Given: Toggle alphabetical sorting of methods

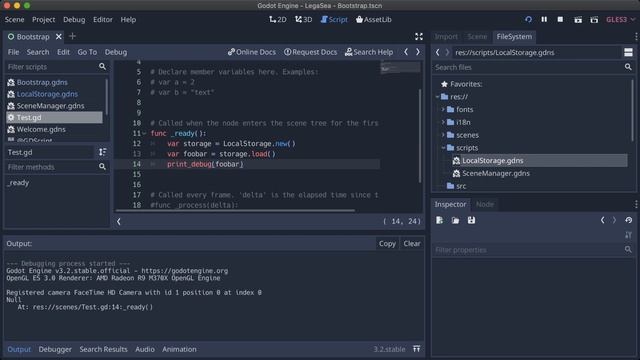Looking at the screenshot, I should [x=102, y=152].
